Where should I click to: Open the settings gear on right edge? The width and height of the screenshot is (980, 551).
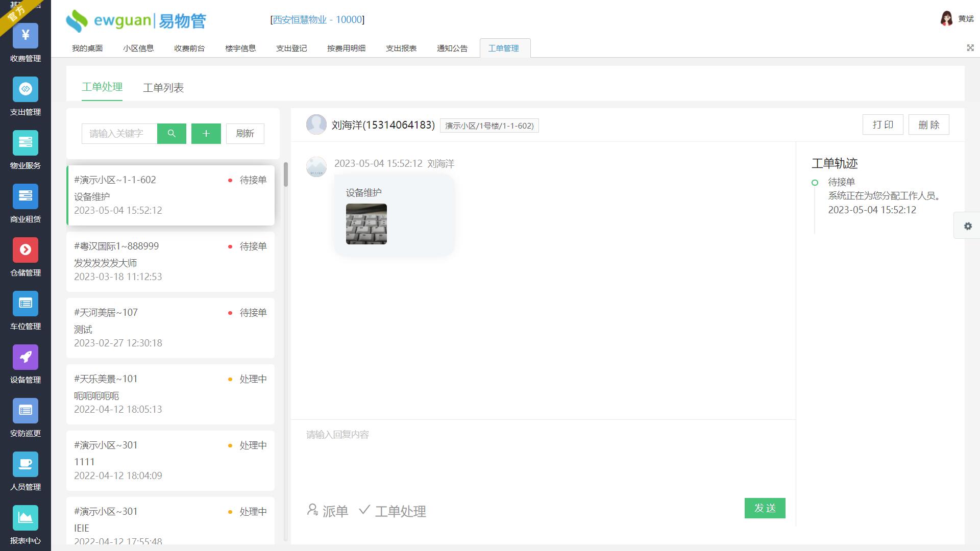click(x=967, y=226)
